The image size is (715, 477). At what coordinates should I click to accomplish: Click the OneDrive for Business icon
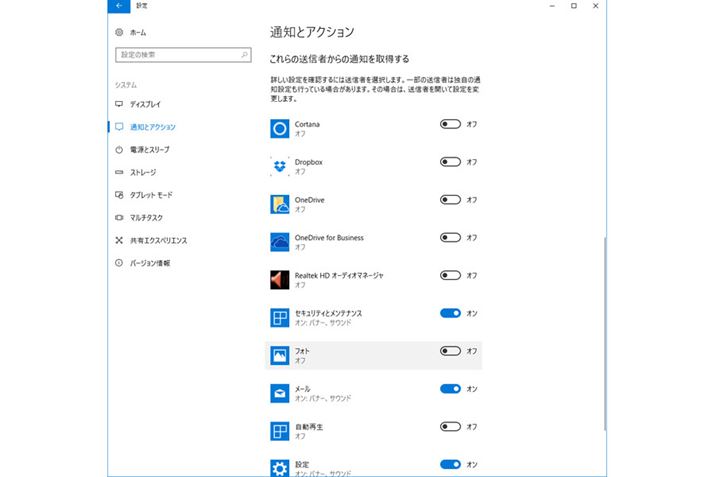click(280, 242)
